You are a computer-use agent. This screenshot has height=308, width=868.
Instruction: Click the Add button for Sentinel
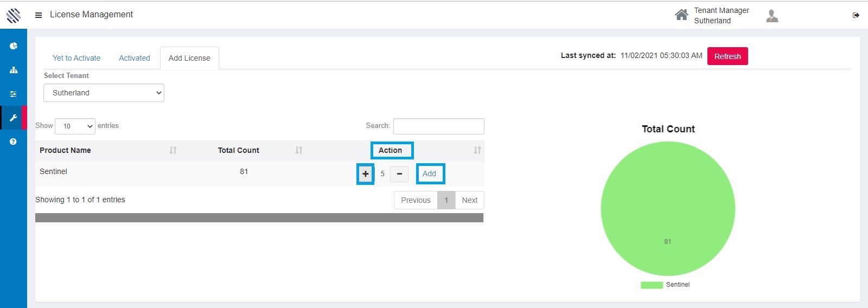[430, 174]
